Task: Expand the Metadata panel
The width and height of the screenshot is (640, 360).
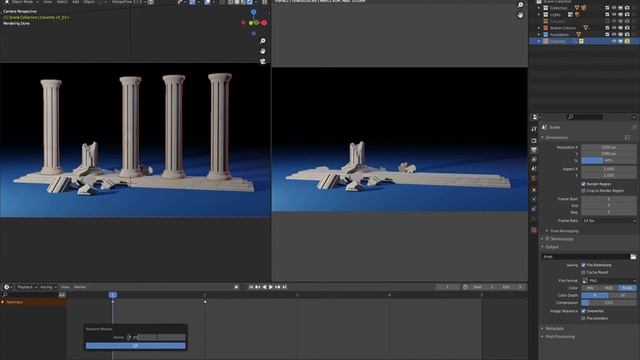Action: click(x=543, y=329)
